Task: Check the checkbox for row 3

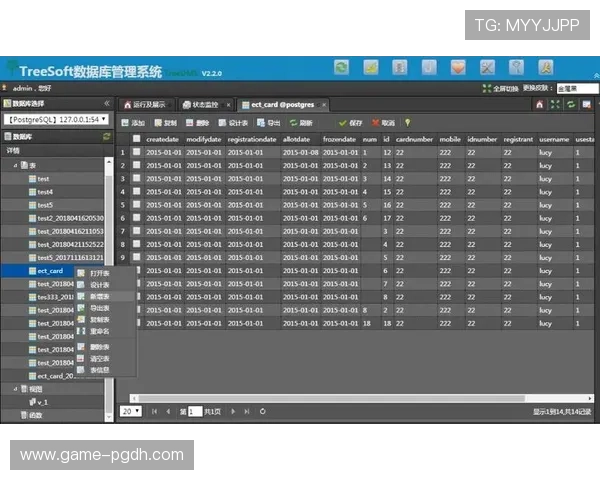Action: click(137, 178)
